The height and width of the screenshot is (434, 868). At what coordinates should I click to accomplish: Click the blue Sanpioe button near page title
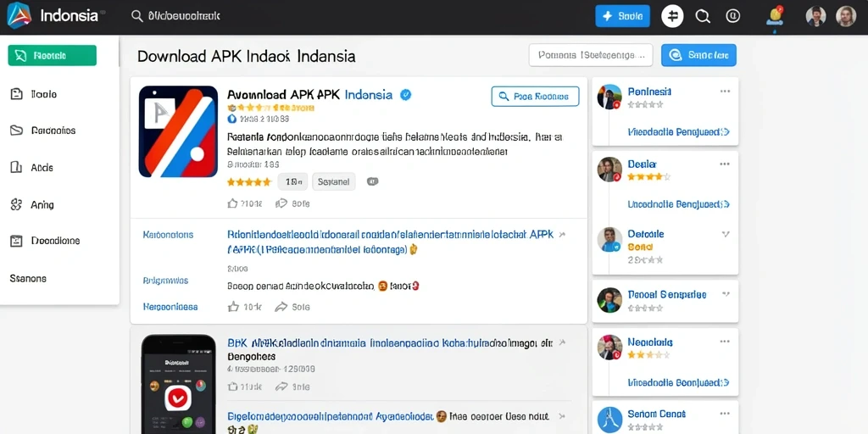698,55
